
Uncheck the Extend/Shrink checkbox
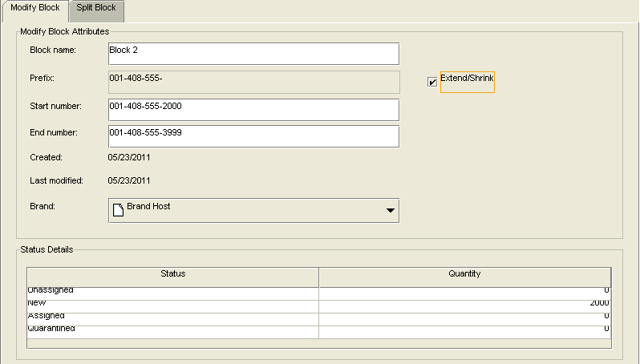(432, 82)
